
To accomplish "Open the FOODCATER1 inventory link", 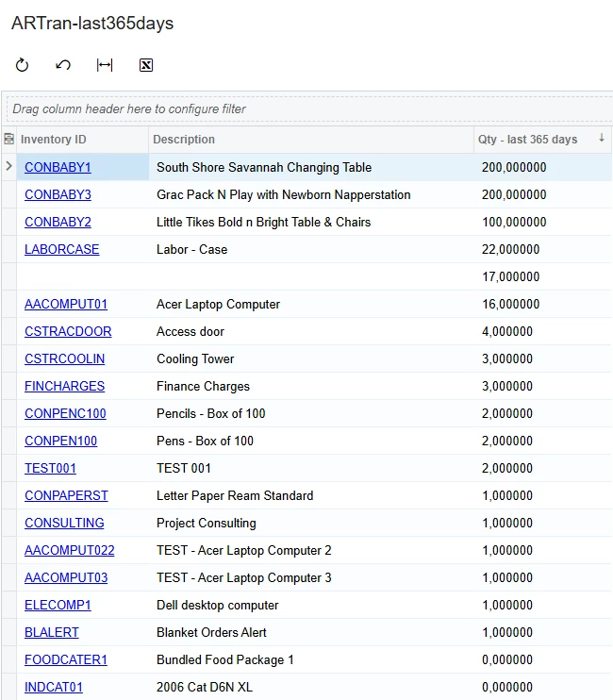I will tap(66, 659).
